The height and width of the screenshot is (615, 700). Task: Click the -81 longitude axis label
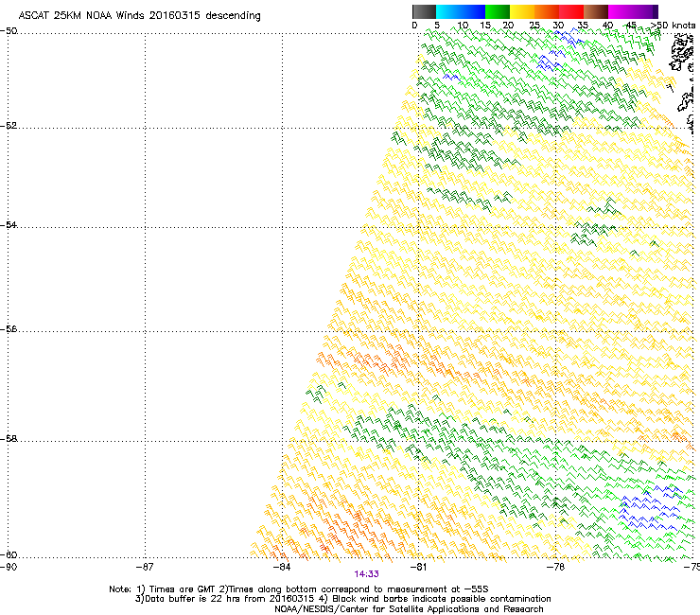[418, 567]
